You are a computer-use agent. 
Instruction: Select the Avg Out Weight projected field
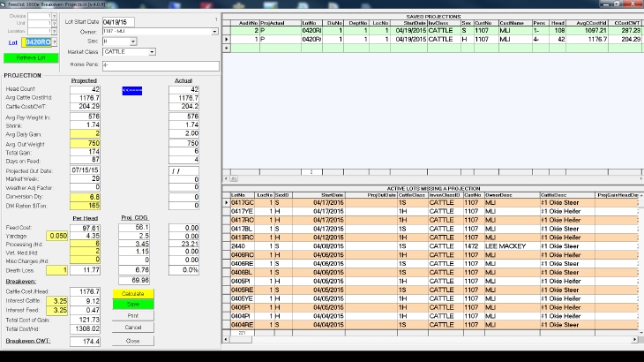(x=87, y=143)
